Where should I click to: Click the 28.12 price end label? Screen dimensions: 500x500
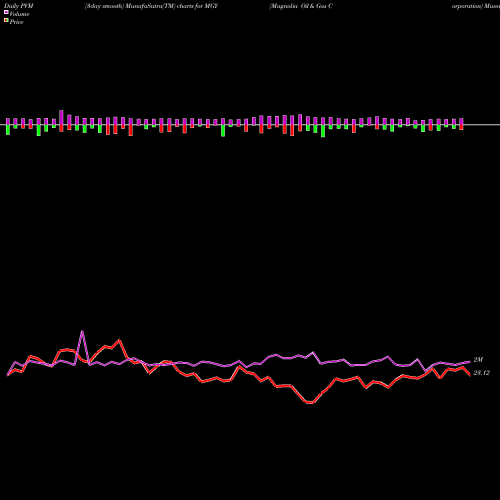[x=481, y=373]
